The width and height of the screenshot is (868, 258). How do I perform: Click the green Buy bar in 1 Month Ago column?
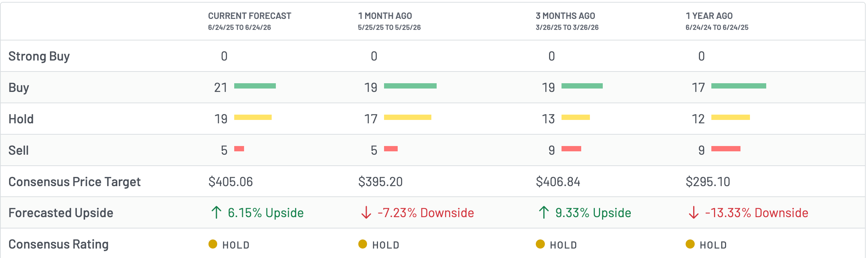click(410, 86)
